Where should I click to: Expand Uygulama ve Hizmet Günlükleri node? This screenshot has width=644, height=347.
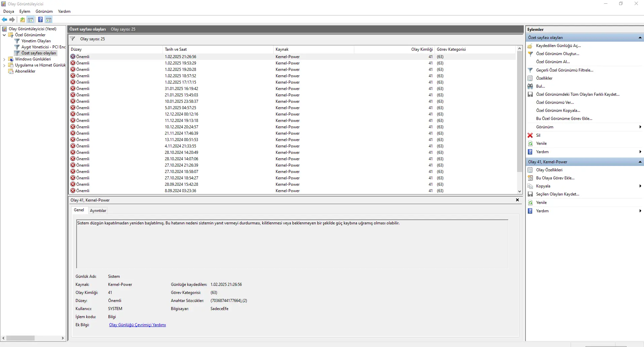click(x=4, y=65)
